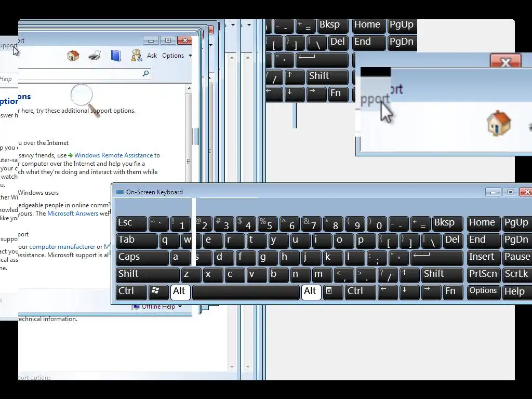Tap left arrow key in main On-Screen Keyboard
Screen dimensions: 532x399
pos(387,291)
